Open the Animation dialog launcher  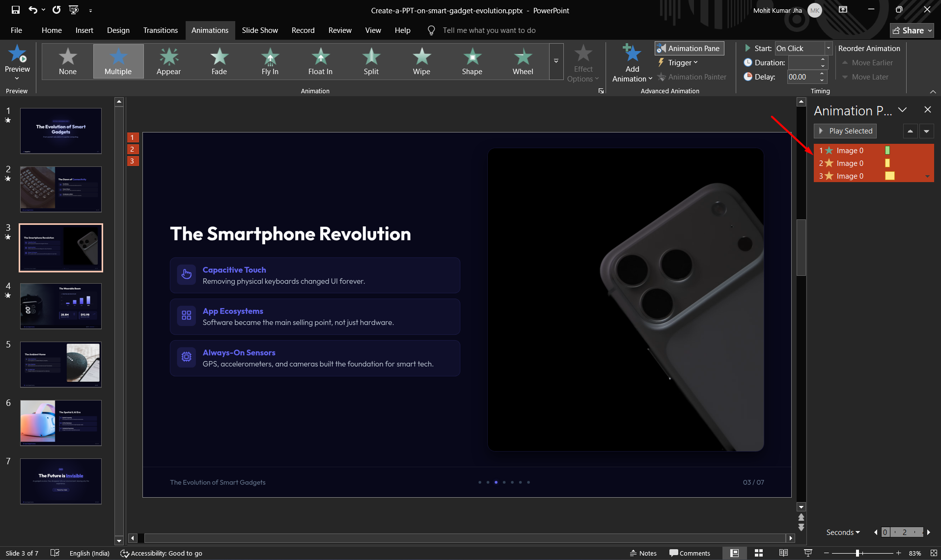pyautogui.click(x=601, y=91)
